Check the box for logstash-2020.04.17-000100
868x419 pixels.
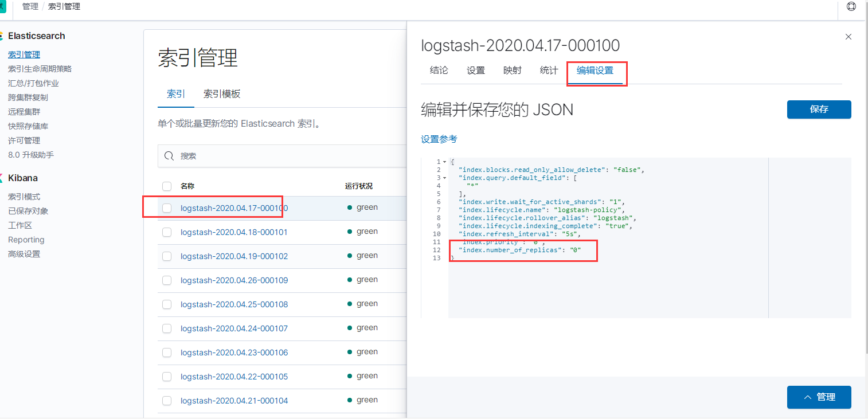[167, 208]
